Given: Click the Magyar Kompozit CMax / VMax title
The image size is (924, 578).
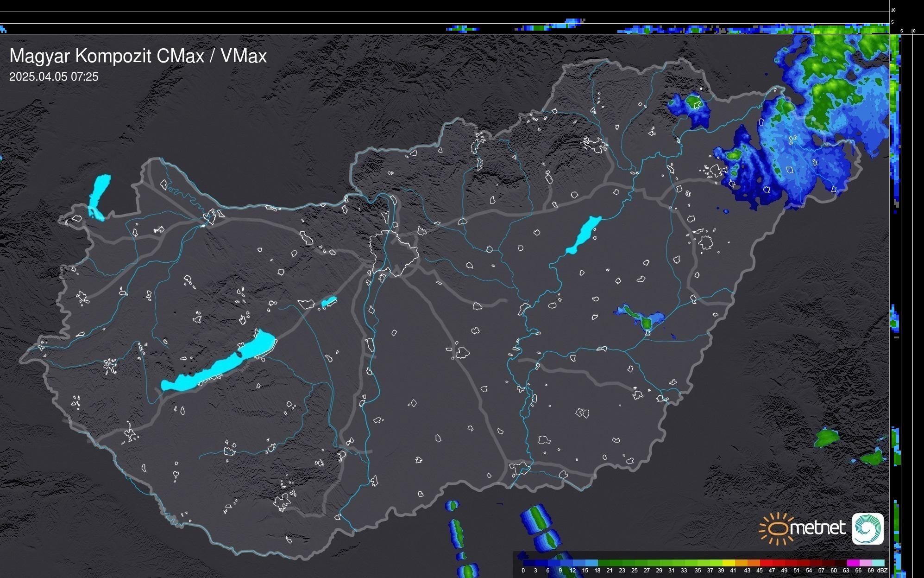Looking at the screenshot, I should point(138,56).
